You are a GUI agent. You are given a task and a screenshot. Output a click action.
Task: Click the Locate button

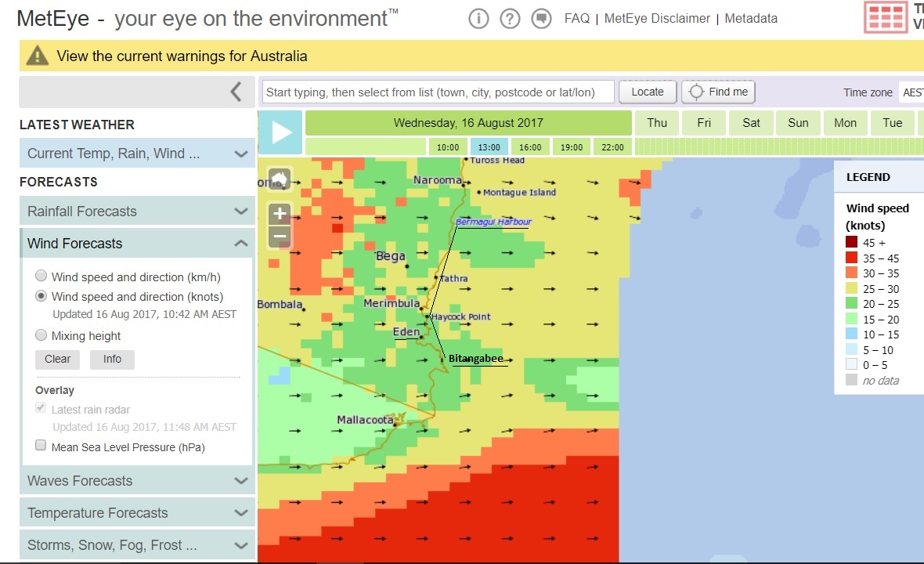coord(647,92)
